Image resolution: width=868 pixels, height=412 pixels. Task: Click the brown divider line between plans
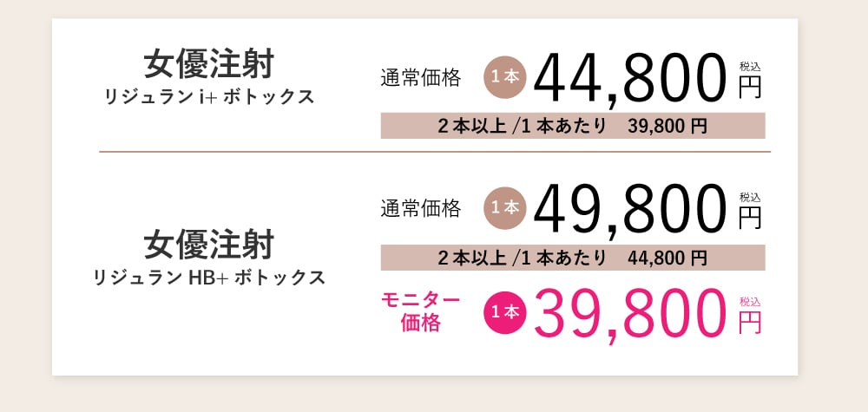pyautogui.click(x=435, y=151)
